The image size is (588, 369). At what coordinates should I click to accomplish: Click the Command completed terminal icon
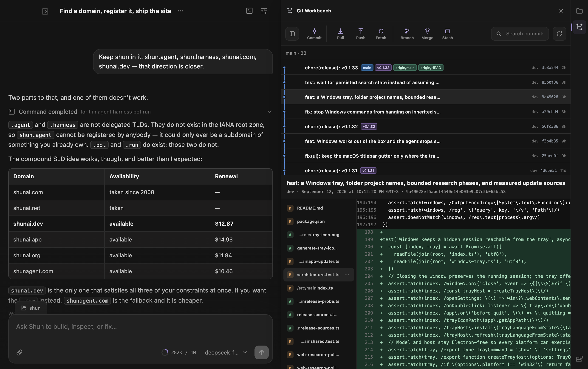(12, 111)
